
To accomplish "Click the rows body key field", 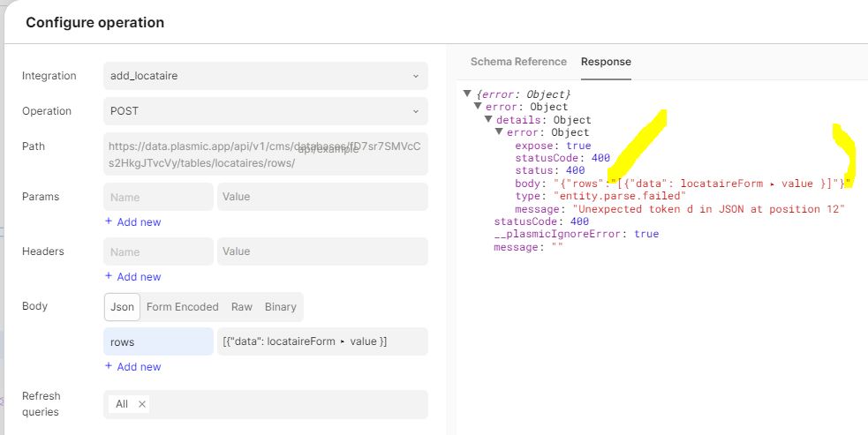I will pos(158,341).
